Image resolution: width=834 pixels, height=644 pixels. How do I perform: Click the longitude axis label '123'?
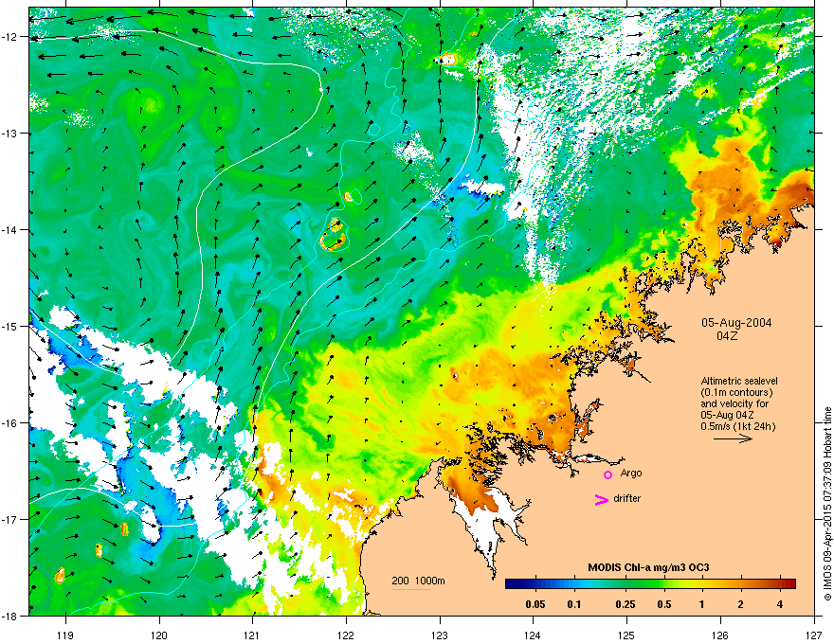(440, 635)
